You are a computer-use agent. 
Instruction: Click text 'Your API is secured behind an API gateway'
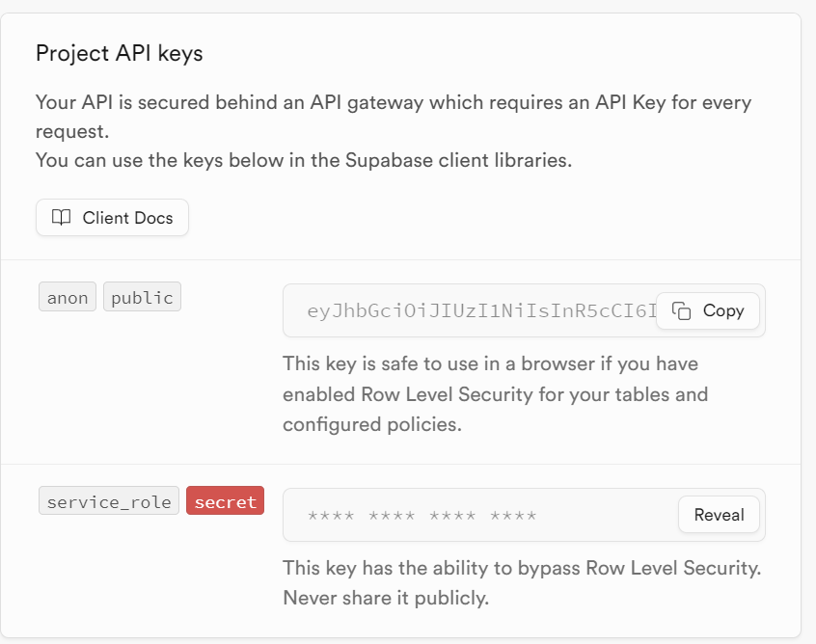point(230,102)
